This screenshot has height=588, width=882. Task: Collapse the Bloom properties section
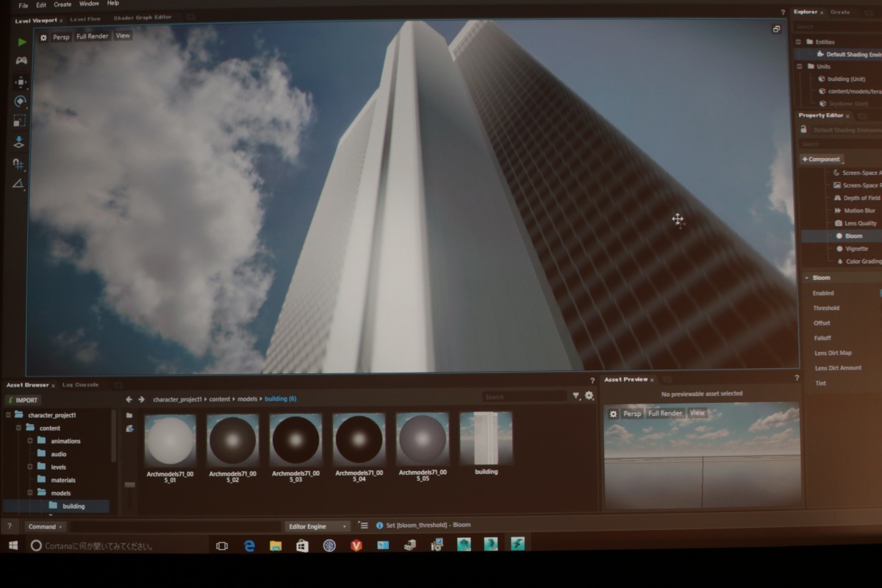click(x=806, y=278)
